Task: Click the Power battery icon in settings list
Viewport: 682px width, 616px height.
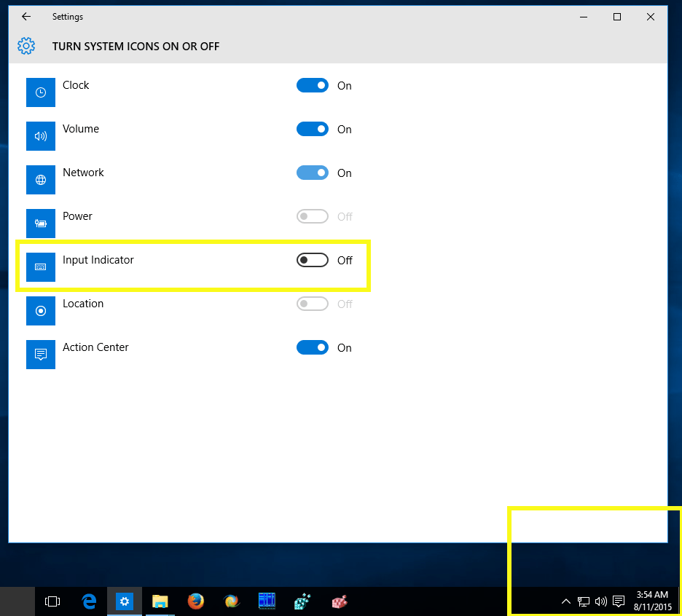Action: [40, 224]
